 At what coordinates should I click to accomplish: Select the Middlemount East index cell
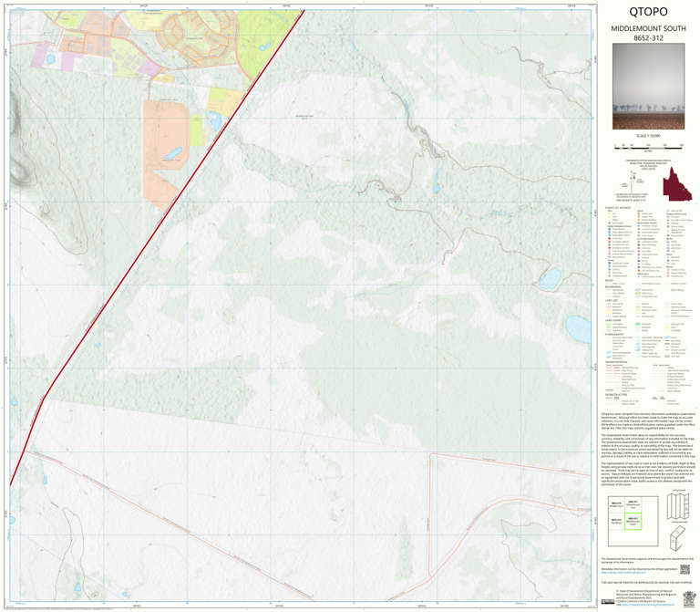click(x=633, y=504)
